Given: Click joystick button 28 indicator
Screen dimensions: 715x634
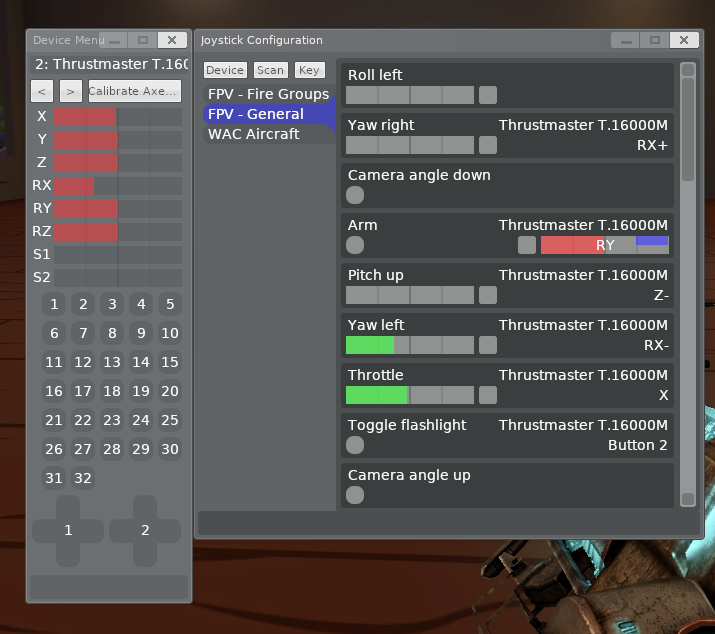Looking at the screenshot, I should (112, 449).
